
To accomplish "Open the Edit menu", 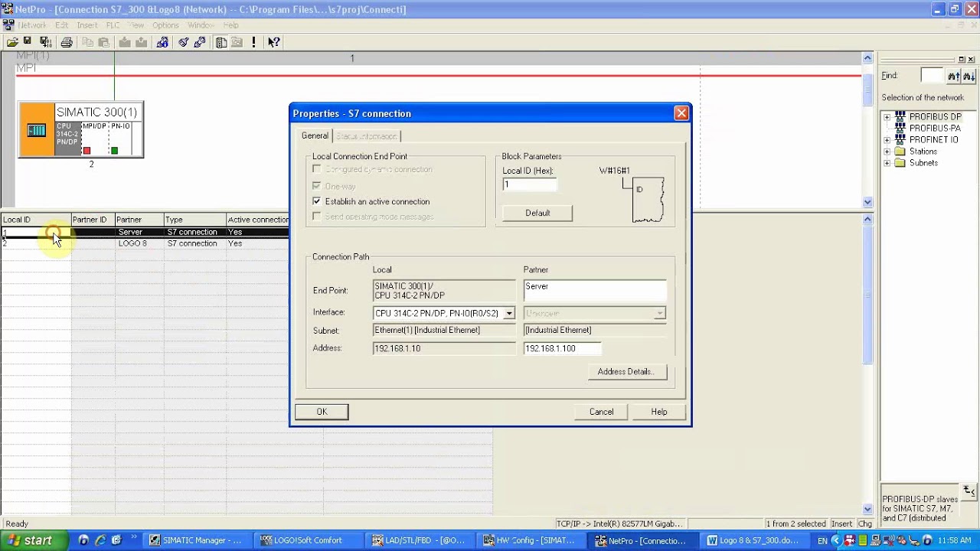I will 61,25.
